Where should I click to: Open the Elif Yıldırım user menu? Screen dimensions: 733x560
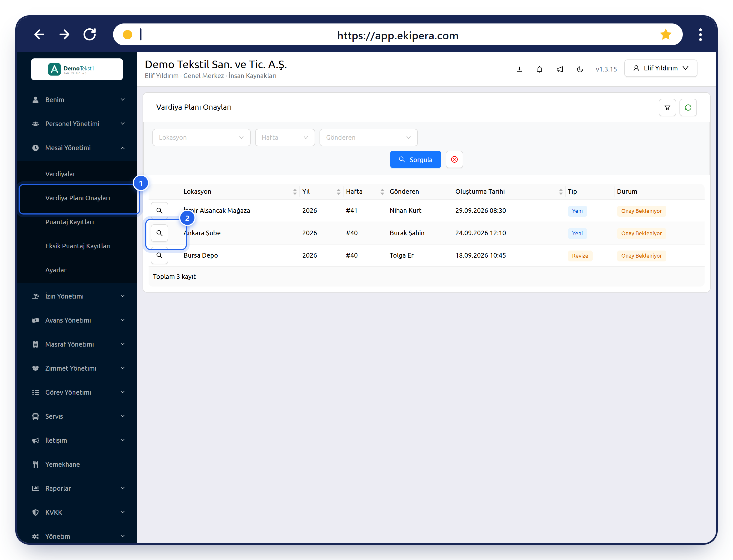coord(661,68)
